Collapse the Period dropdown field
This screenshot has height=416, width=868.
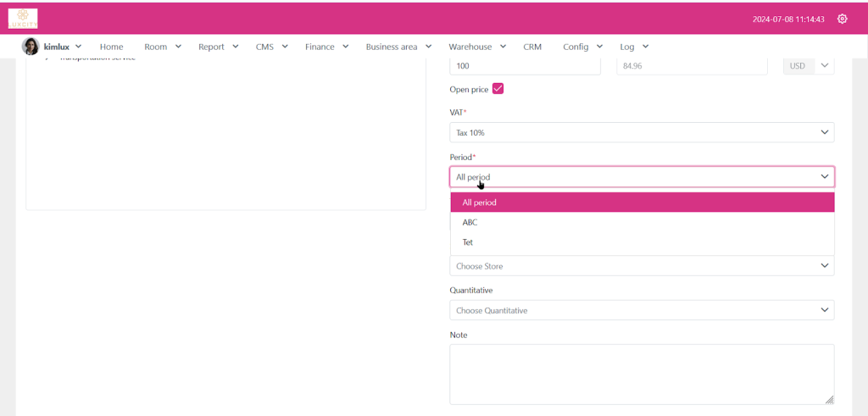[641, 177]
